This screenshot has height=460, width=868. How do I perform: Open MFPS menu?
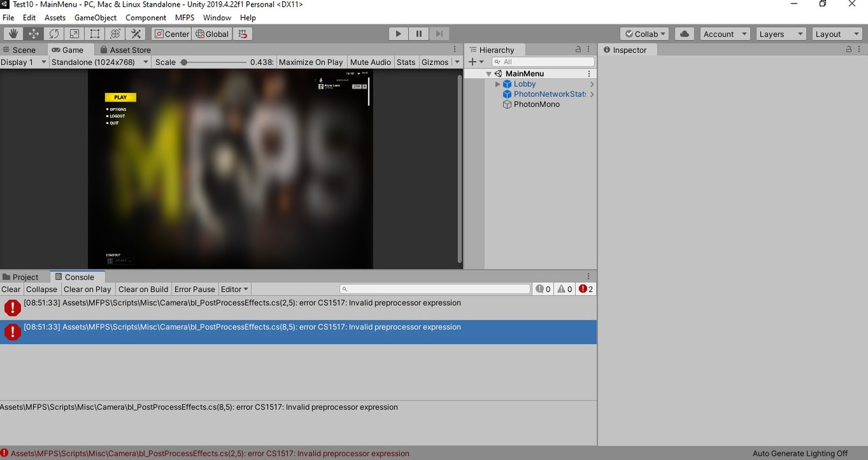(184, 18)
